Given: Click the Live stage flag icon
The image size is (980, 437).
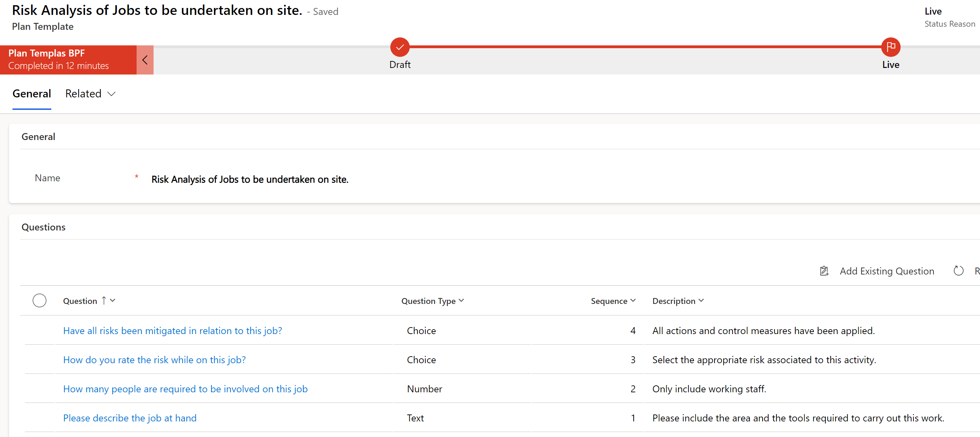Looking at the screenshot, I should tap(891, 47).
